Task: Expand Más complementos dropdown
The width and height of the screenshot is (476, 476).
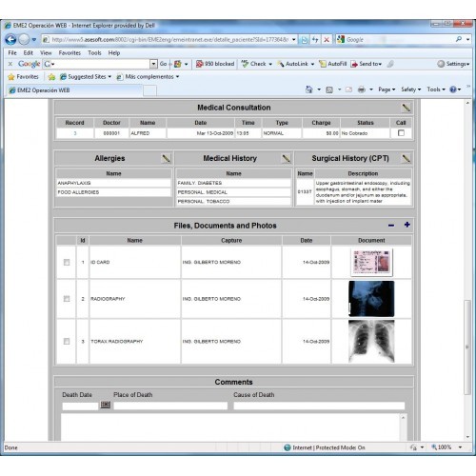Action: [177, 77]
